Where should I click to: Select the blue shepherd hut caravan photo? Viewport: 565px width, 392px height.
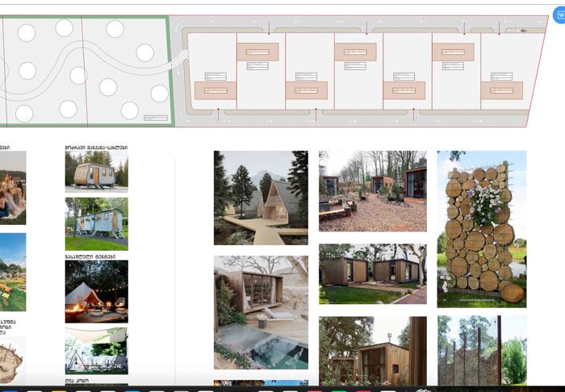(x=97, y=224)
